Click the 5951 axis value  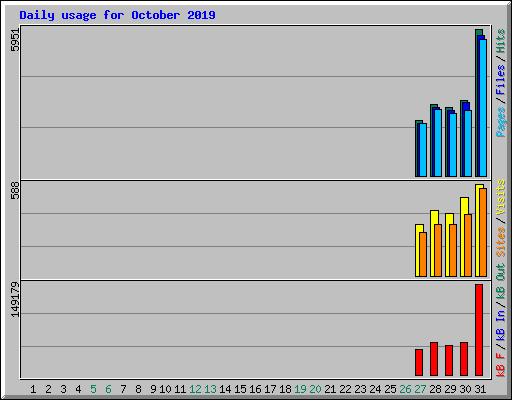15,40
